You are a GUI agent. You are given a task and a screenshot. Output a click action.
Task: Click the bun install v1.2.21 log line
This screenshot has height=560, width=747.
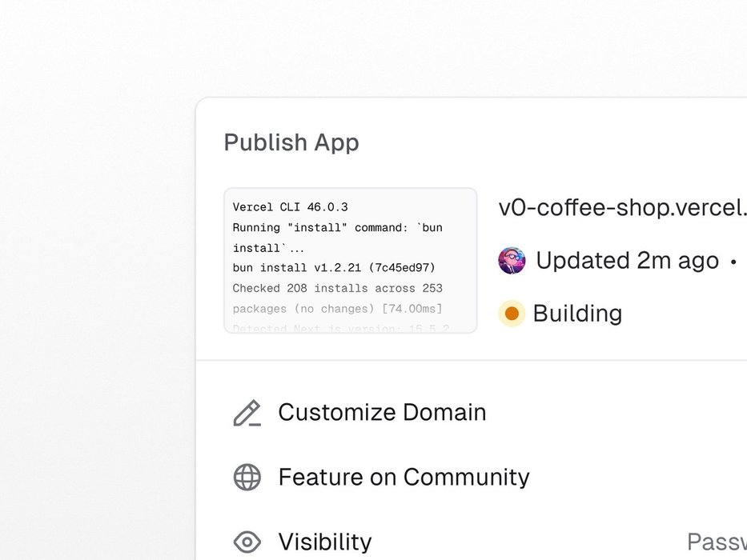[335, 267]
